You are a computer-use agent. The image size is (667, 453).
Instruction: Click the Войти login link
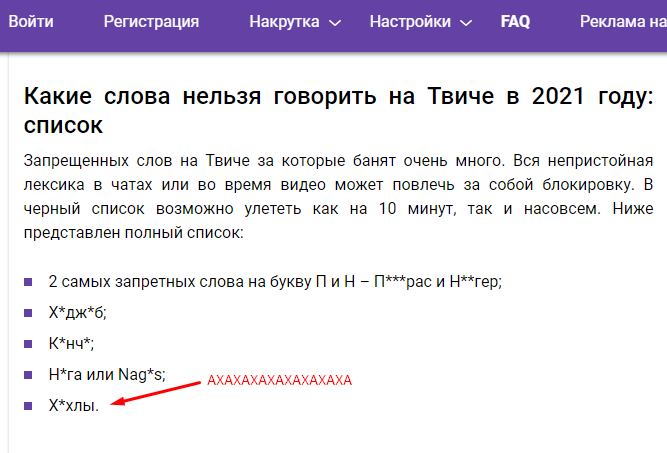coord(31,21)
